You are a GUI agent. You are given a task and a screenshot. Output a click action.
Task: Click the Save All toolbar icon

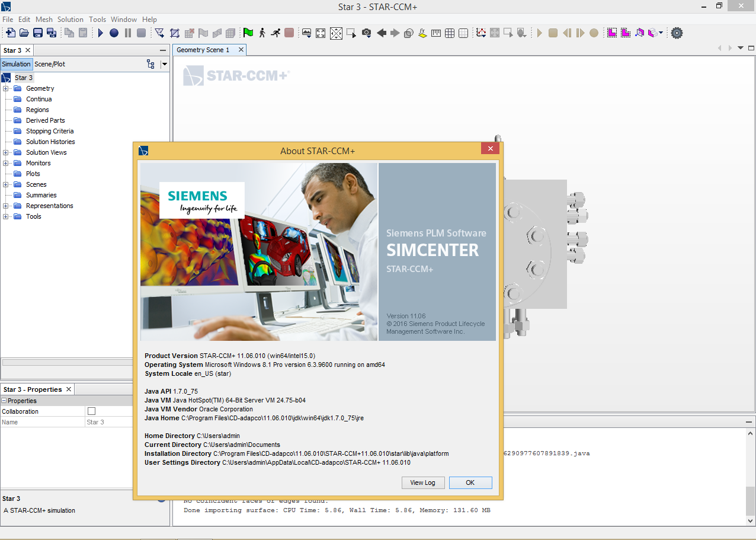(x=52, y=33)
